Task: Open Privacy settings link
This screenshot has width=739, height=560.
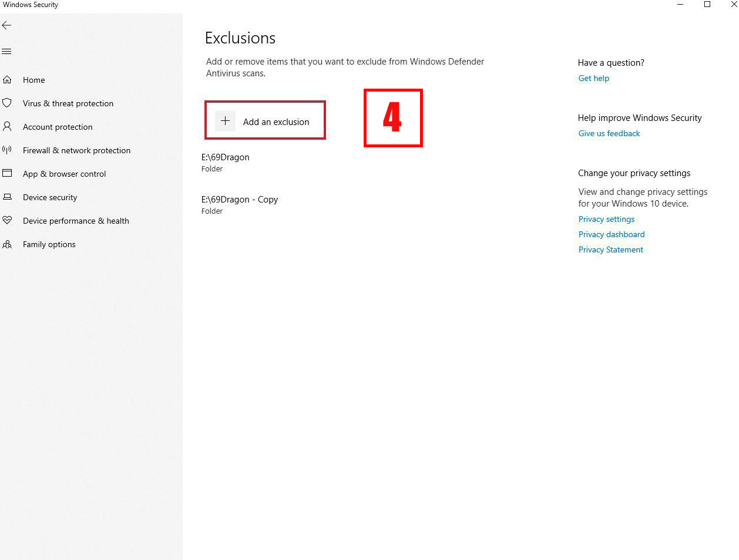Action: point(606,219)
